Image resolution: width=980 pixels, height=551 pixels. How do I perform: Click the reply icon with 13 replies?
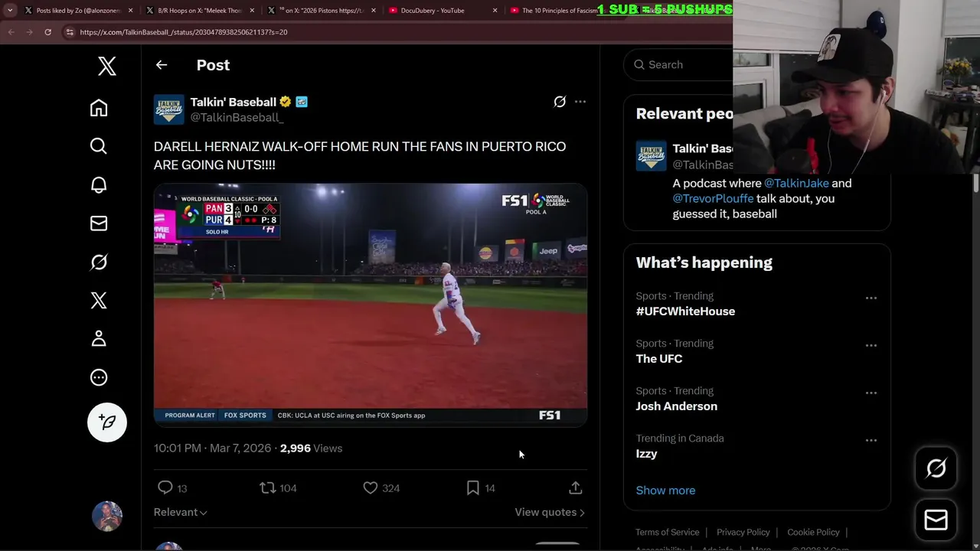pyautogui.click(x=165, y=487)
